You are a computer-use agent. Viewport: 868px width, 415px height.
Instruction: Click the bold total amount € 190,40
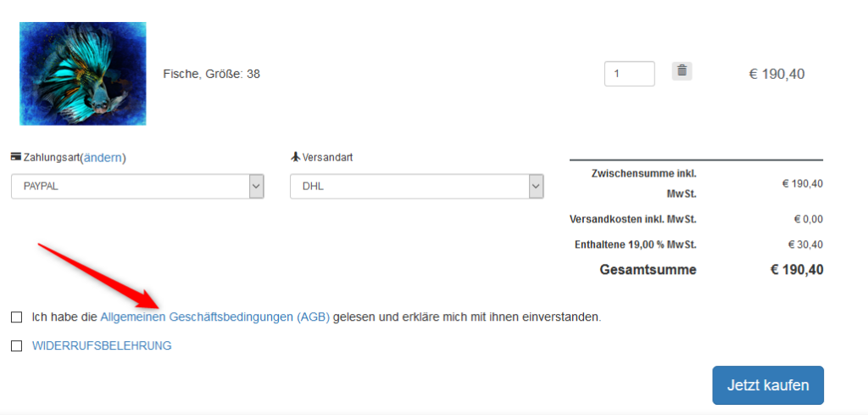pyautogui.click(x=796, y=270)
